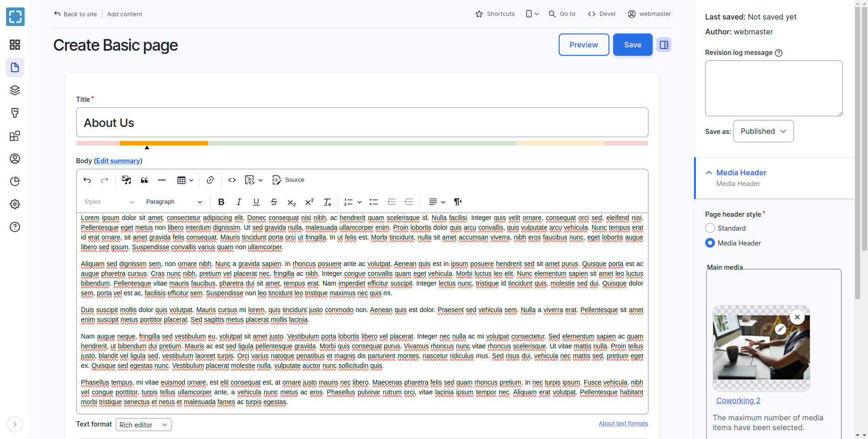Viewport: 868px width, 439px height.
Task: Open the People icon in sidebar
Action: [x=15, y=159]
